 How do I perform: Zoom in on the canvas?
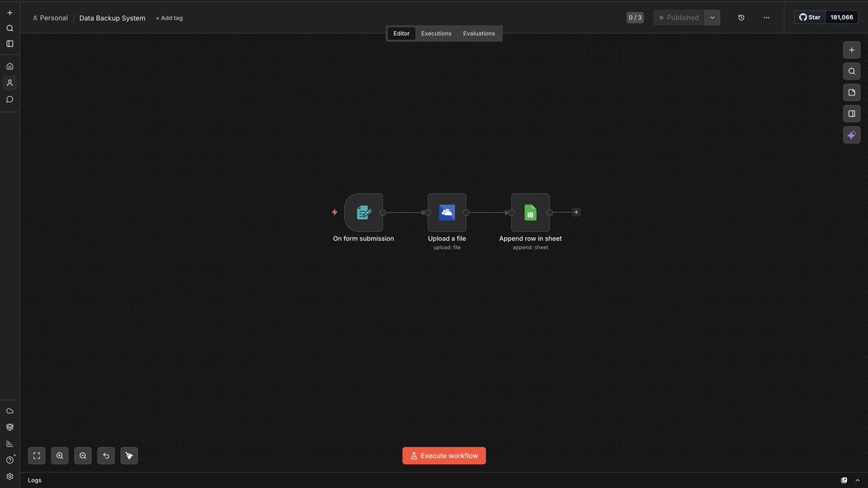[60, 455]
